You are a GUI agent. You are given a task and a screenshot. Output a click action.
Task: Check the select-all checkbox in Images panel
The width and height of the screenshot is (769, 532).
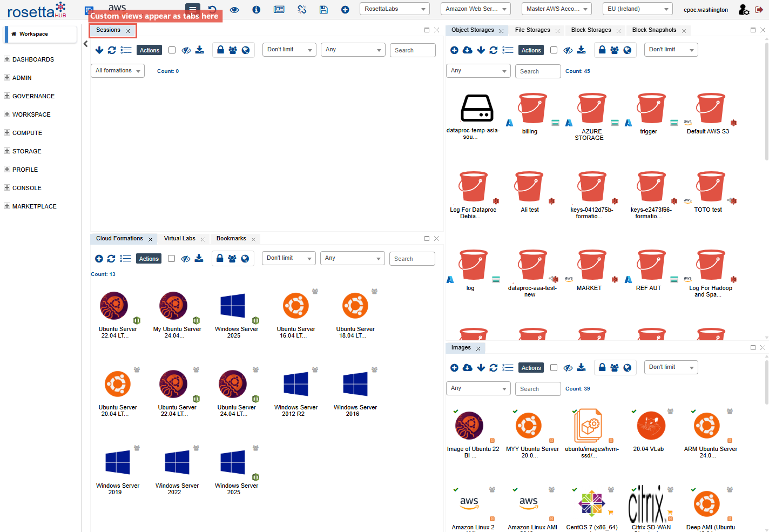(x=554, y=368)
